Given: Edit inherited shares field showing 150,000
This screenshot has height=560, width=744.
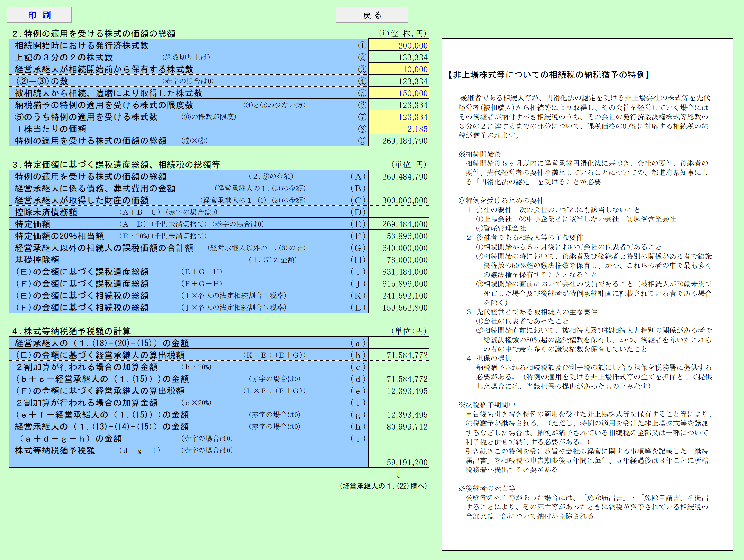Looking at the screenshot, I should click(x=399, y=93).
